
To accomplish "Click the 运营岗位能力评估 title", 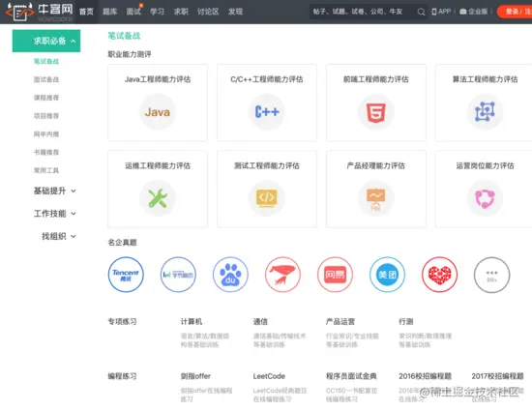I will [x=486, y=165].
